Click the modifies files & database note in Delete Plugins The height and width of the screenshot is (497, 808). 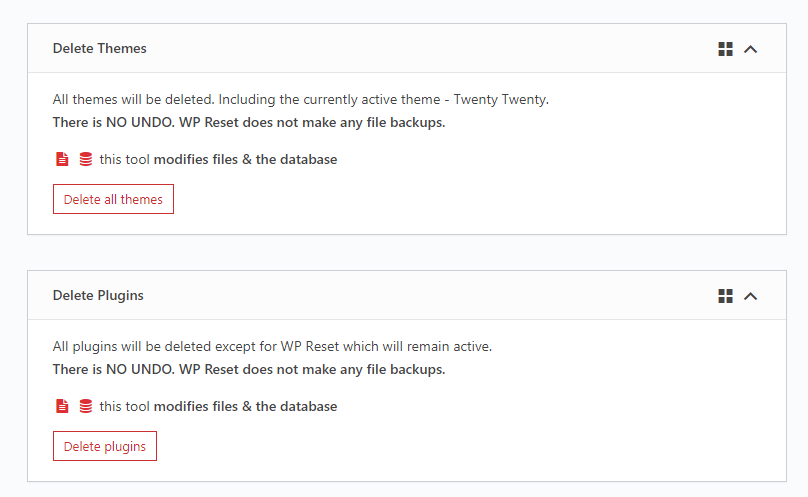[x=218, y=406]
